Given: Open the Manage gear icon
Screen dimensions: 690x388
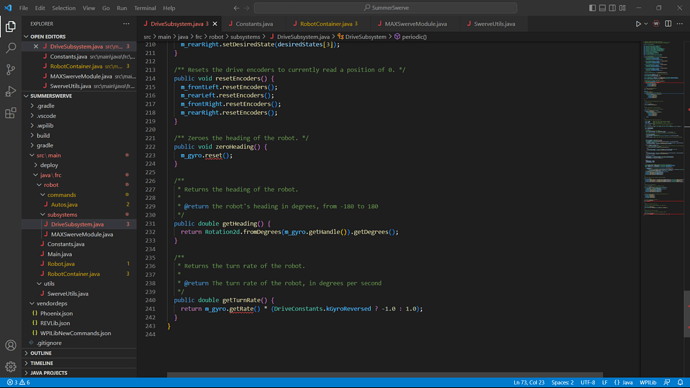Looking at the screenshot, I should click(11, 366).
